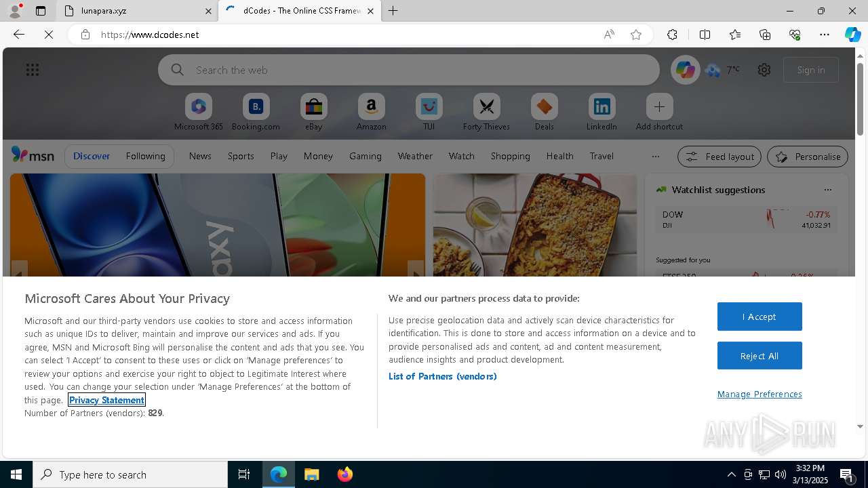Open the Amazon shortcut icon

coord(371,106)
